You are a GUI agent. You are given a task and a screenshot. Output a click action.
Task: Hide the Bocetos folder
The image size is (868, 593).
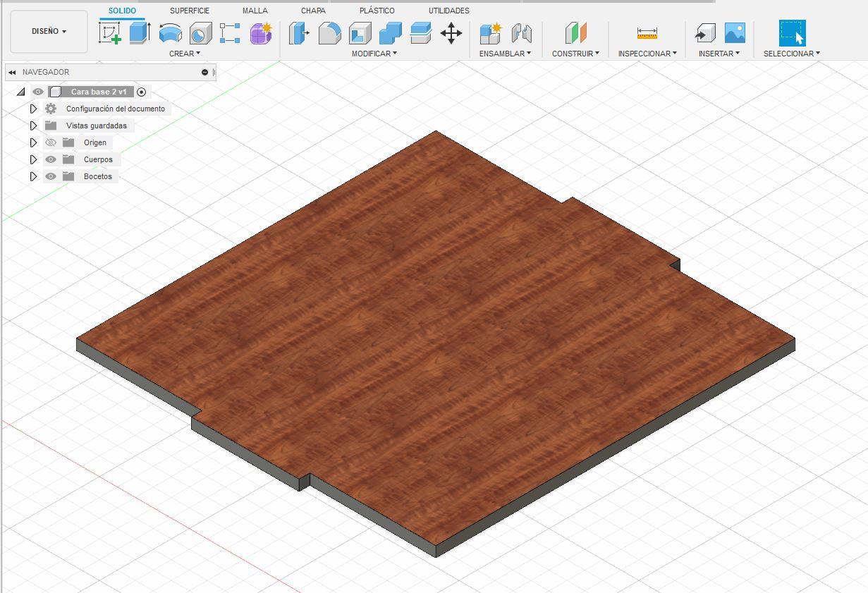pos(51,176)
